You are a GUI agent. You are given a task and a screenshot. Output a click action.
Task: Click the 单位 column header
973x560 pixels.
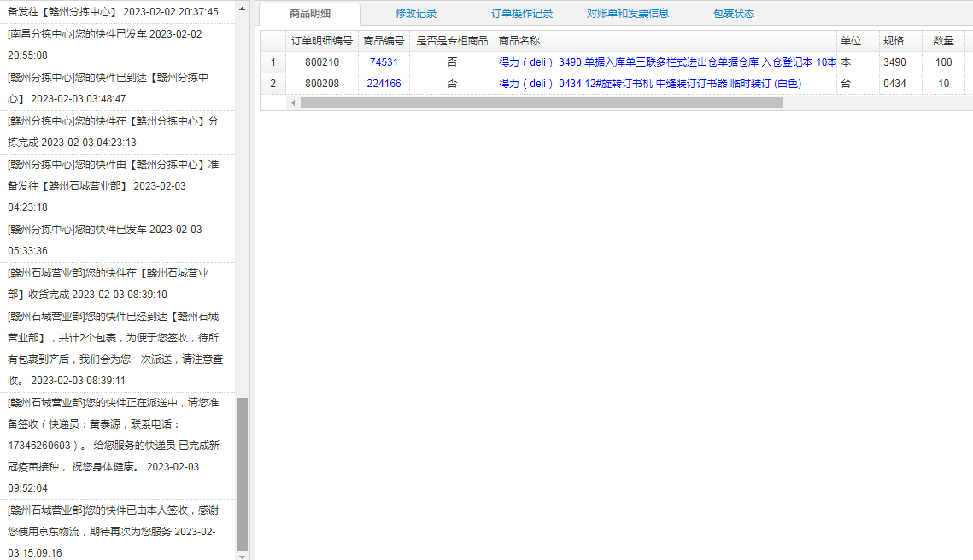858,41
